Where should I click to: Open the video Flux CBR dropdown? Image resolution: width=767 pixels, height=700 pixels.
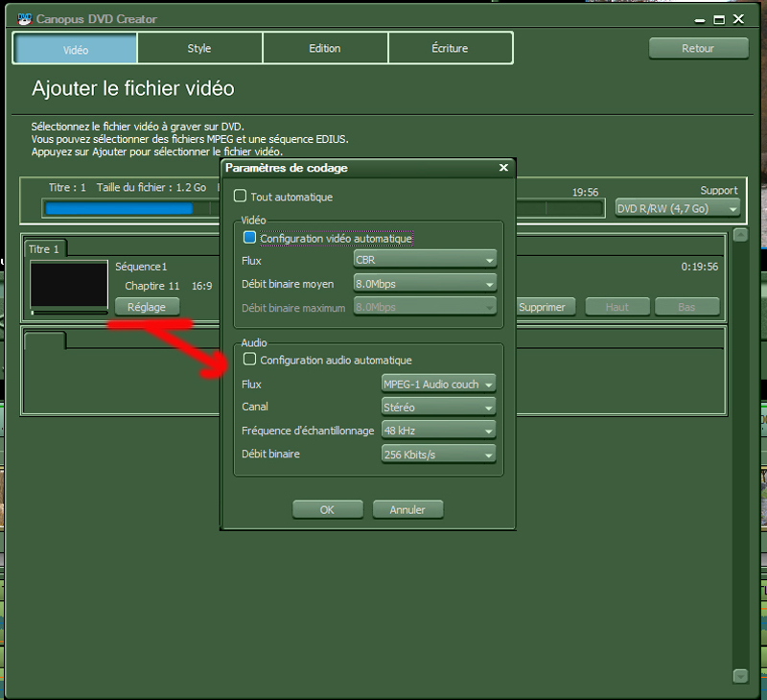pos(425,260)
